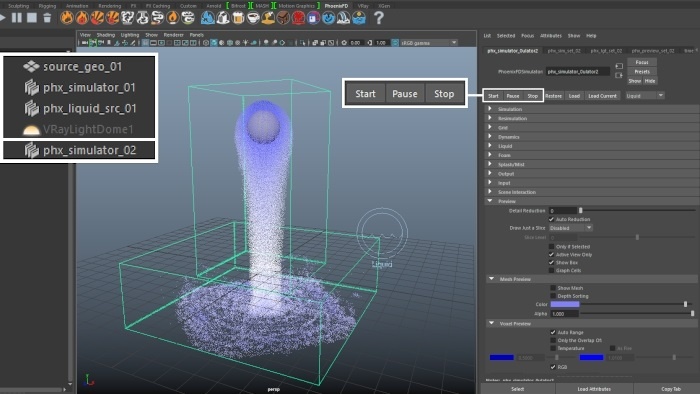The width and height of the screenshot is (700, 394).
Task: Click the Pause simulation icon on the shelf
Action: point(17,18)
